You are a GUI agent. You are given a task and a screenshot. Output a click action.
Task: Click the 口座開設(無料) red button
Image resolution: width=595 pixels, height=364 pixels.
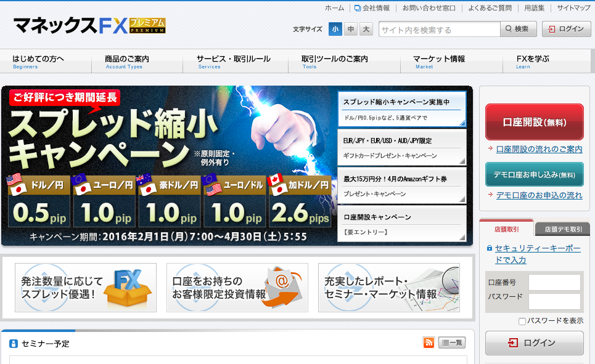(x=535, y=122)
